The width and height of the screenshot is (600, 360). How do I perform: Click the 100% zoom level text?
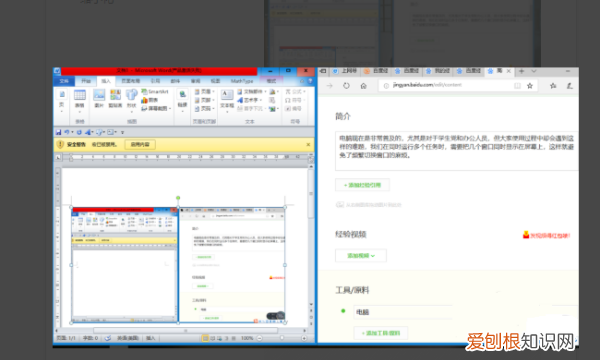[x=247, y=338]
